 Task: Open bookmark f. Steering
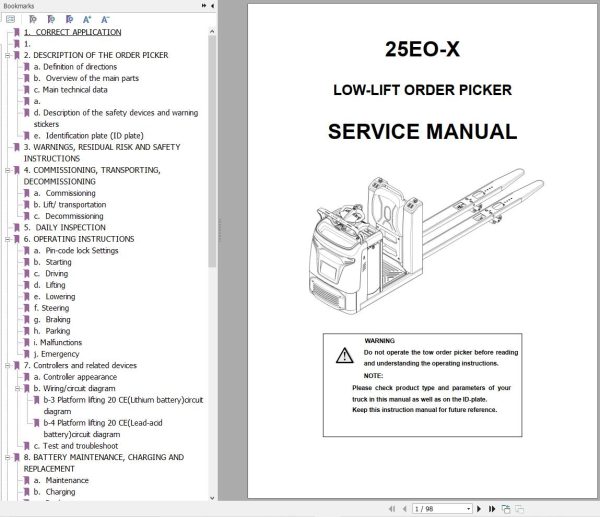[51, 308]
